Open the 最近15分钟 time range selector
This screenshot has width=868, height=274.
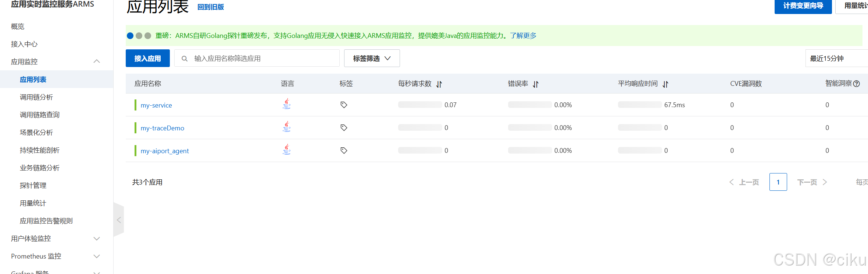(x=837, y=58)
